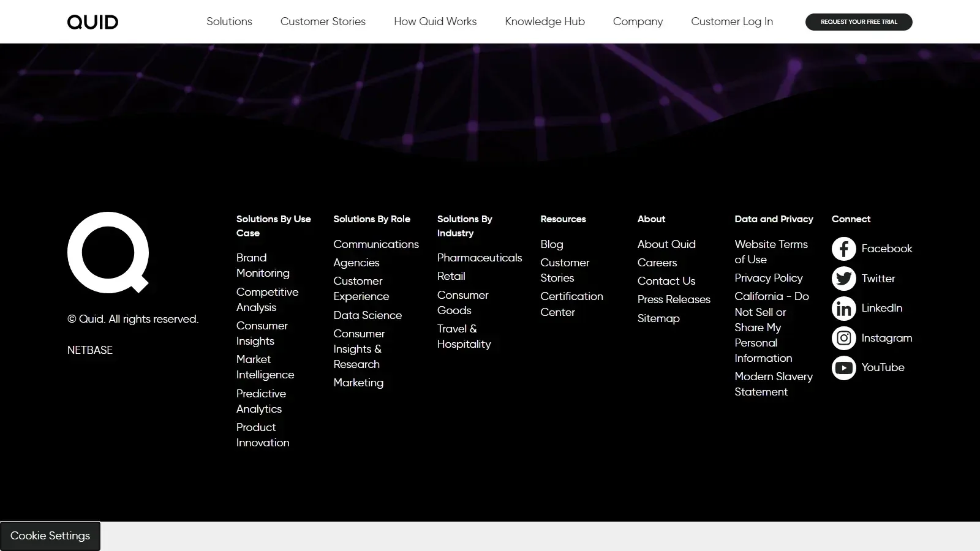Viewport: 980px width, 551px height.
Task: Click the LinkedIn text label
Action: [881, 308]
